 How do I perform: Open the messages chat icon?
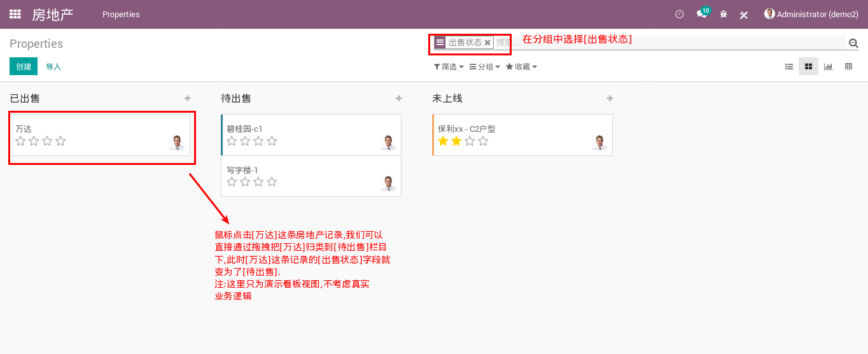701,14
